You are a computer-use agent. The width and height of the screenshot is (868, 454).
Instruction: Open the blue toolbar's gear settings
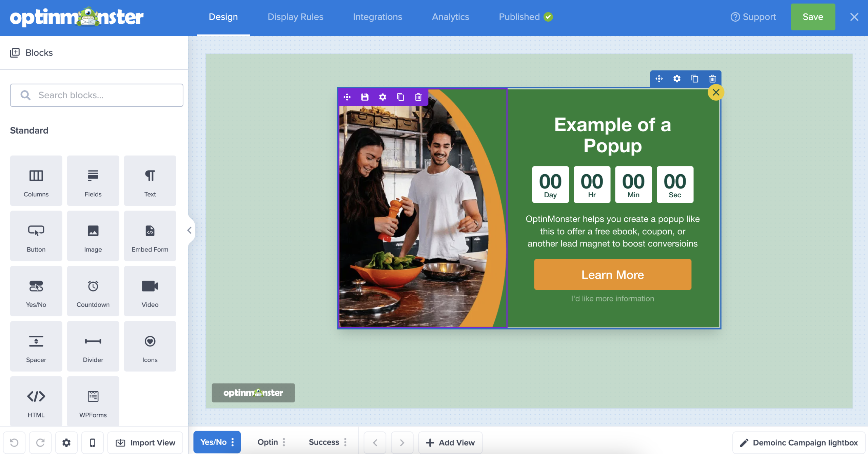point(677,79)
